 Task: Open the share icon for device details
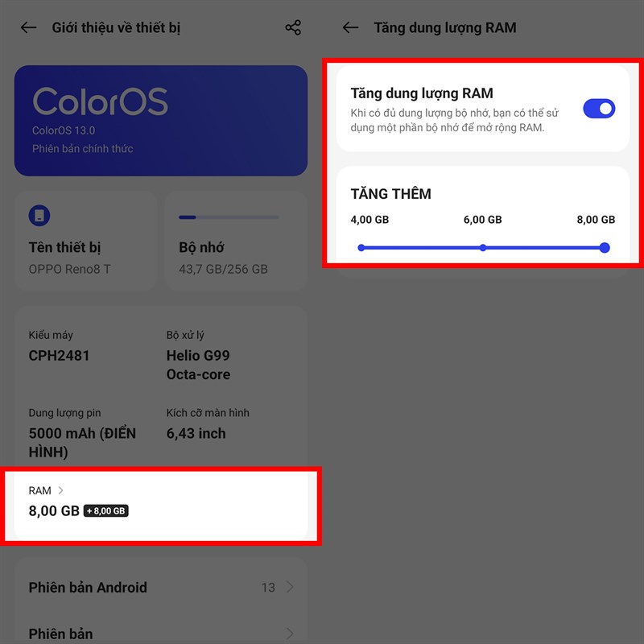(x=292, y=27)
